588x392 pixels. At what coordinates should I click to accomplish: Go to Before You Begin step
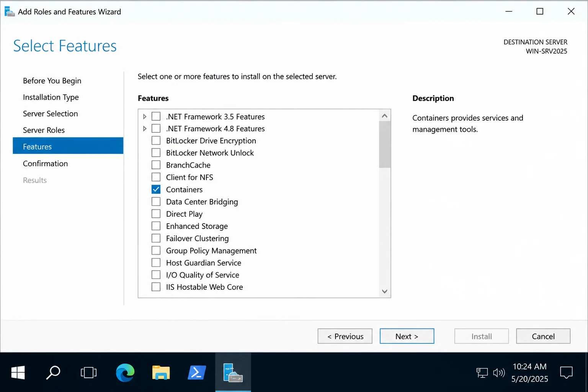coord(52,81)
